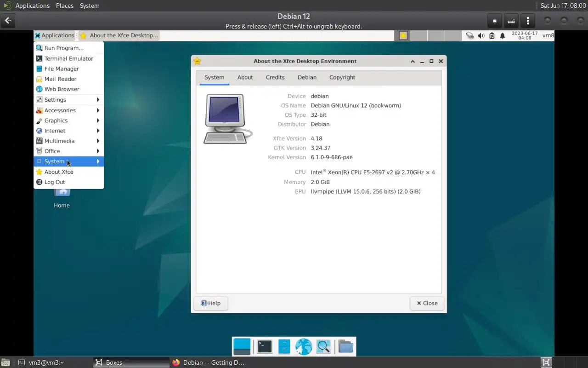Image resolution: width=588 pixels, height=368 pixels.
Task: Select the first workspace with star window
Action: pos(403,35)
